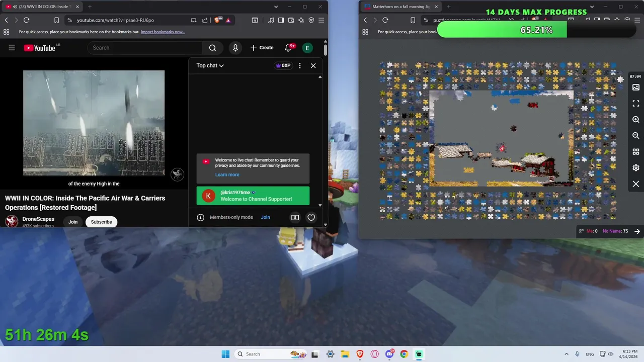This screenshot has width=644, height=362.
Task: Open new tab in puzzle window
Action: coord(448,7)
